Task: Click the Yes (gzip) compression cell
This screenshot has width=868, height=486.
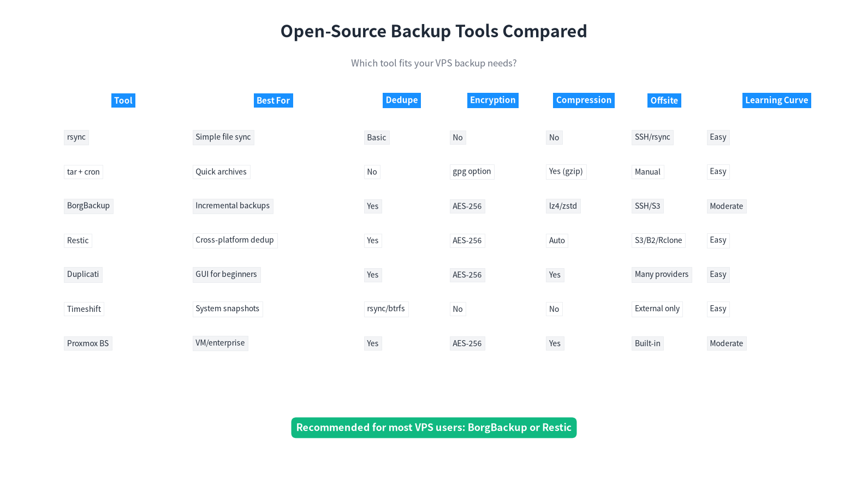Action: click(566, 171)
